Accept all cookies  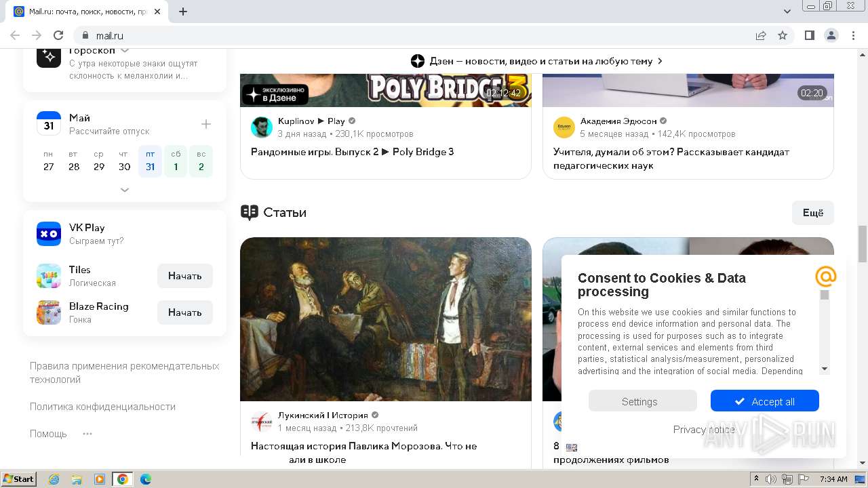(765, 401)
